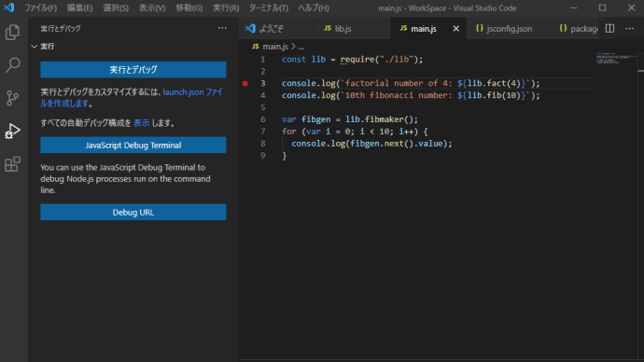Open the Search view in activity bar

pos(13,65)
